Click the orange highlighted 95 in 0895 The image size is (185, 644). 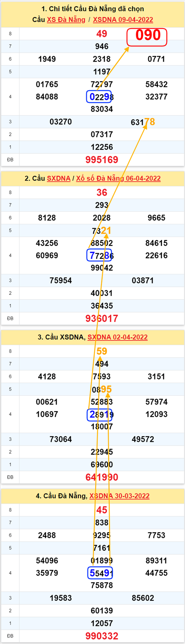(x=106, y=389)
